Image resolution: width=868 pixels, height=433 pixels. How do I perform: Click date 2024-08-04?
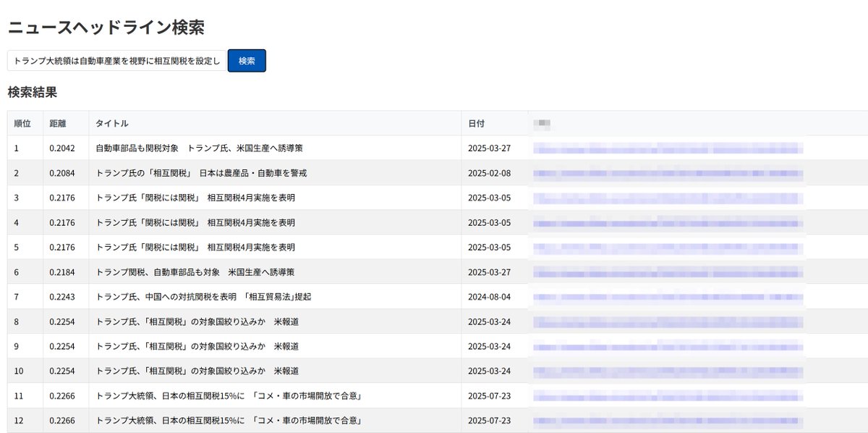(x=489, y=296)
